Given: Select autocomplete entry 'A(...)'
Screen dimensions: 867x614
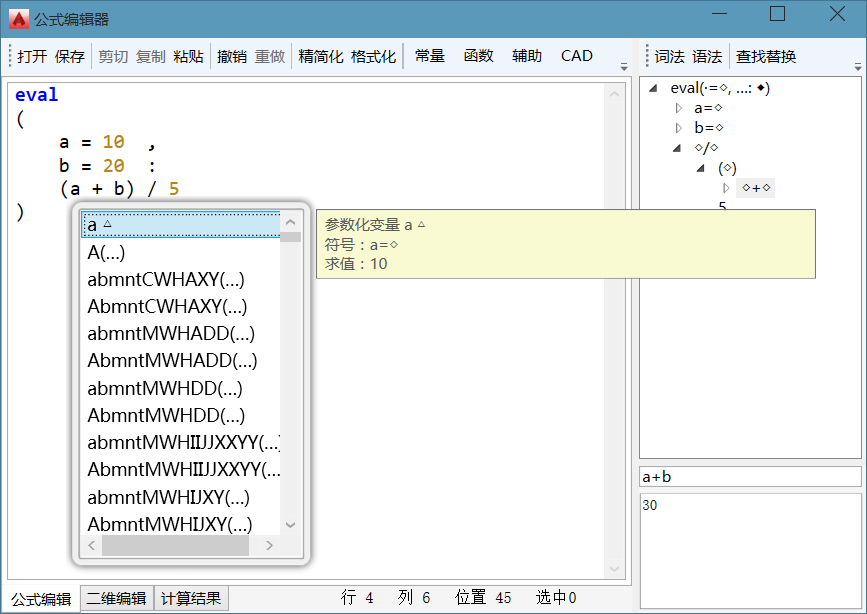Looking at the screenshot, I should [x=180, y=252].
